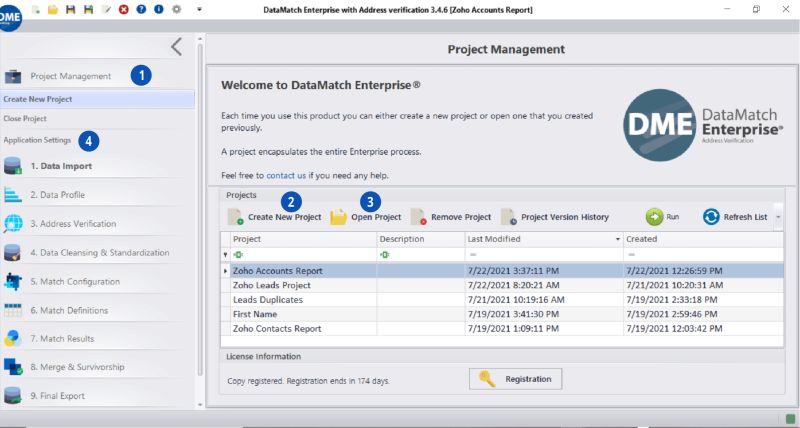Click the red X close-project icon in title toolbar
The image size is (800, 428).
coord(123,10)
